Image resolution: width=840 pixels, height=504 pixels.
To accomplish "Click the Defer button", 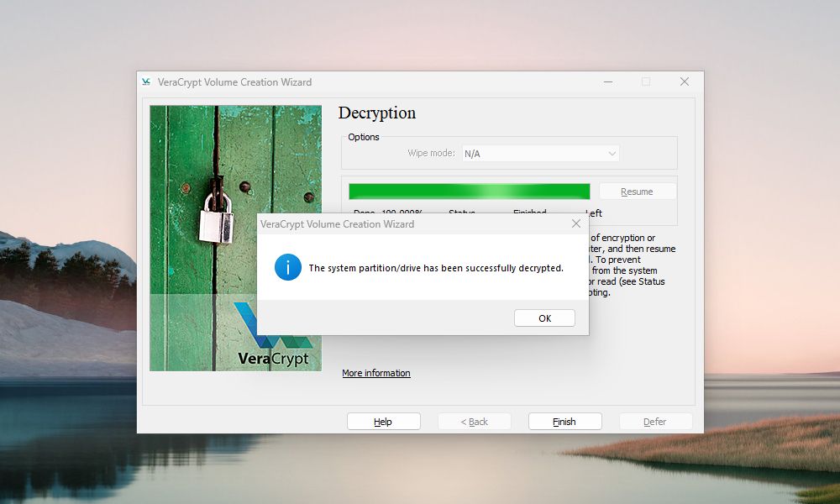I will (x=655, y=422).
